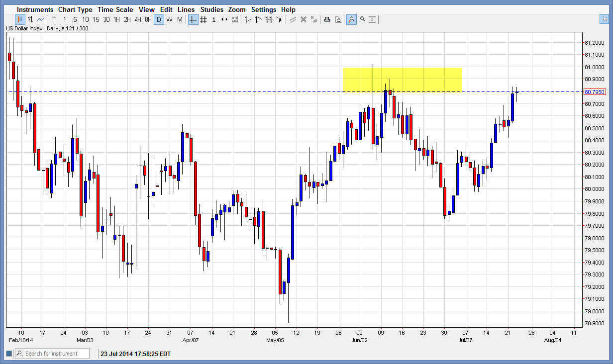Select the angled line drawing tool
Image resolution: width=613 pixels, height=364 pixels.
(258, 19)
